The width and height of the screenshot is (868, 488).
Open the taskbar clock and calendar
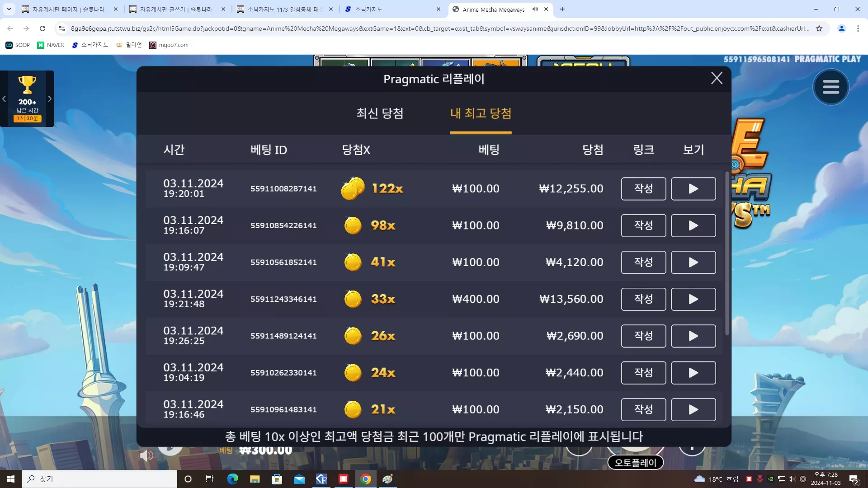coord(826,479)
